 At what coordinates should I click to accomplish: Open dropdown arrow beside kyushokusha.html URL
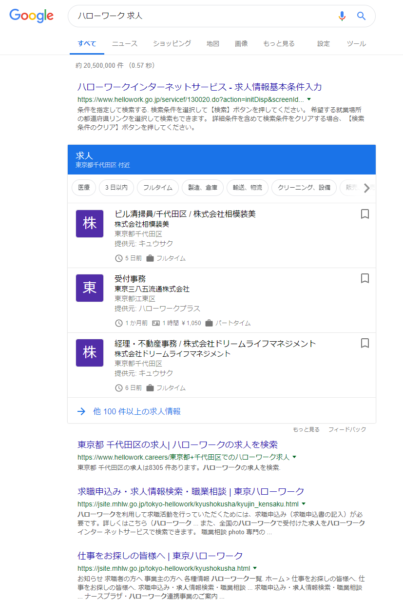tap(255, 568)
